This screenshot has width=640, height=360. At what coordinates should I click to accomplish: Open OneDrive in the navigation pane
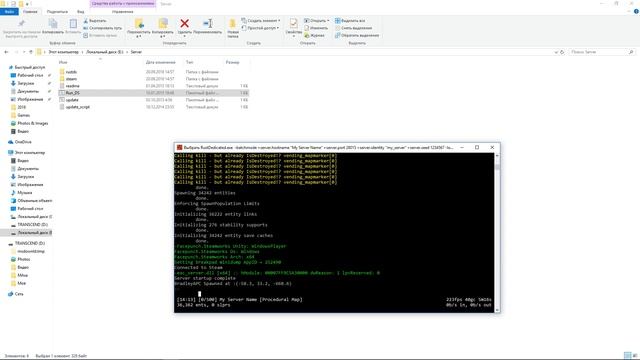tap(20, 142)
